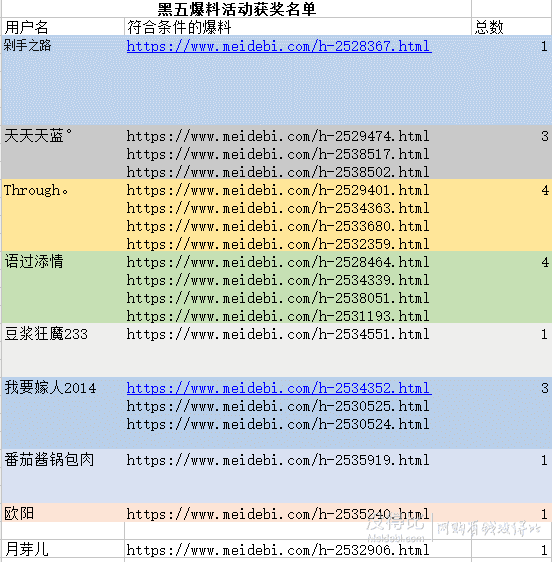Open the h-2528367 hyperlink
552x562 pixels.
[x=279, y=47]
